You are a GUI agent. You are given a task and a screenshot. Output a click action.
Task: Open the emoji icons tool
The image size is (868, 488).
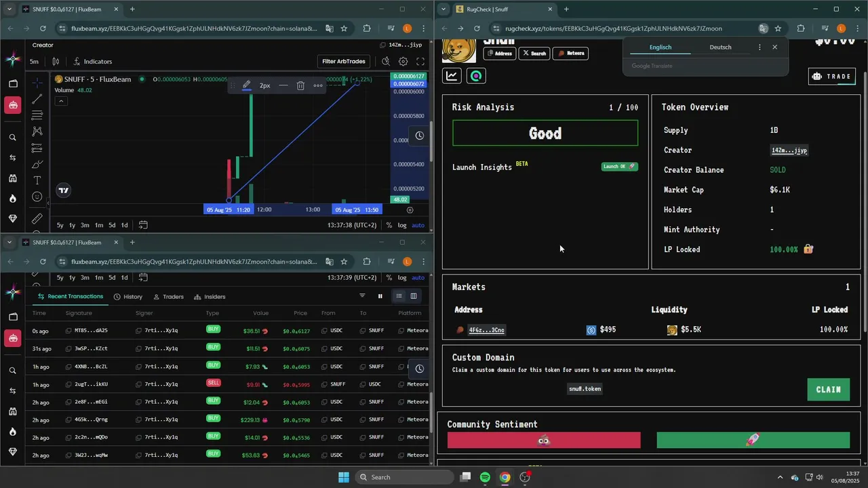pos(37,197)
